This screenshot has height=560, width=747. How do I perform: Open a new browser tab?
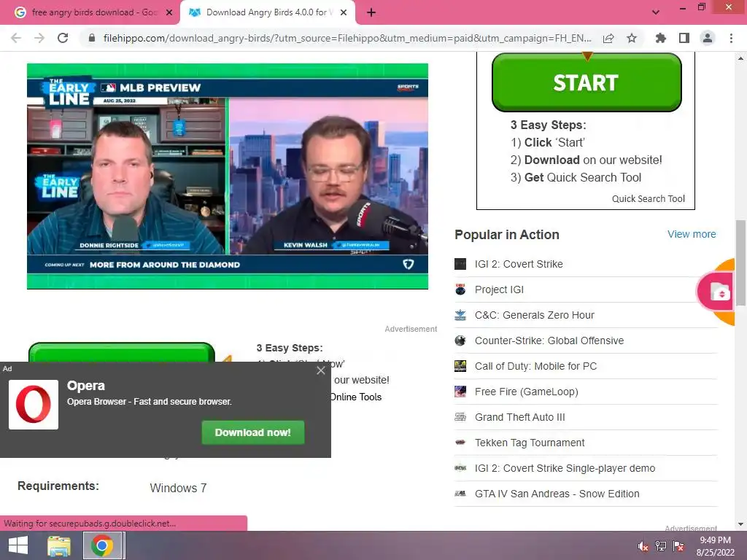click(x=371, y=12)
